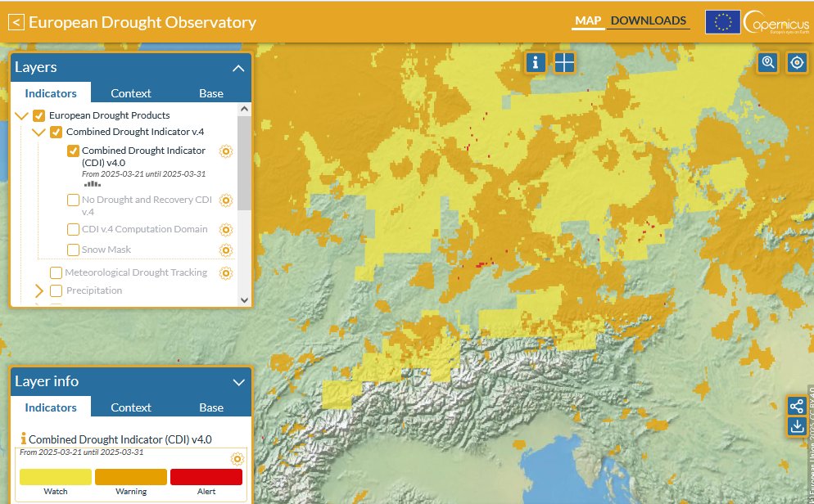Click the Layers list scrollbar thumb
The width and height of the screenshot is (814, 504).
pyautogui.click(x=245, y=163)
